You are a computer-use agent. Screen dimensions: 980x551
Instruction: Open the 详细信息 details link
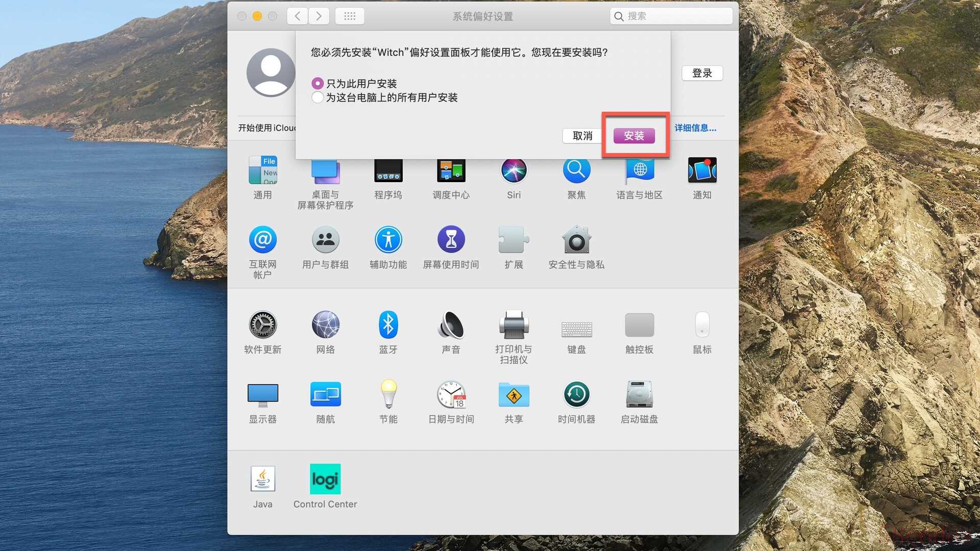coord(695,128)
